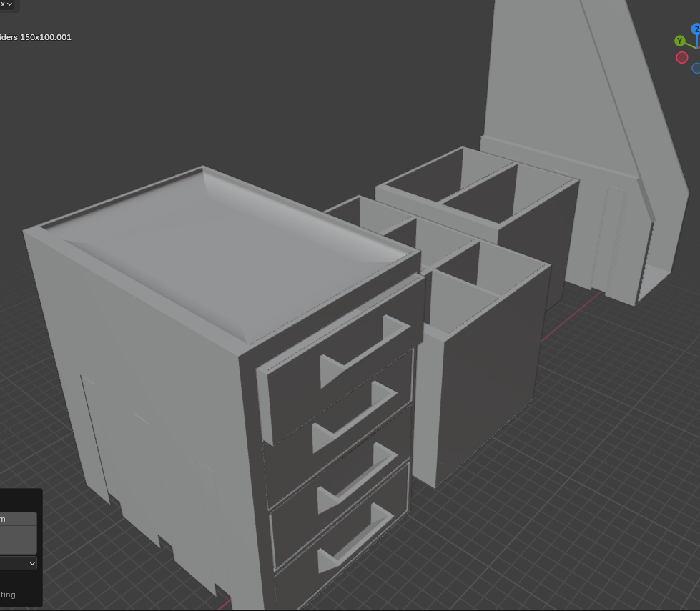Click the blue Z axis gizmo handle

pyautogui.click(x=696, y=29)
